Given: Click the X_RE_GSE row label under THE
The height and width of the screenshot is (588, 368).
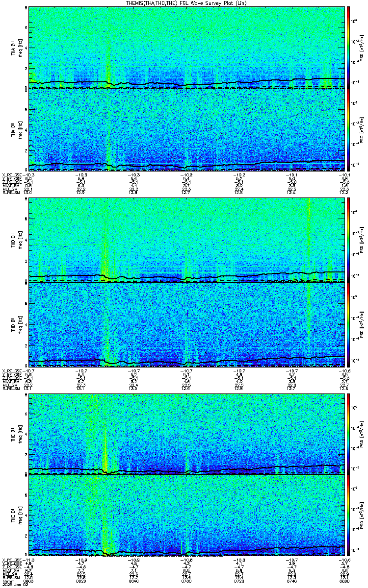Looking at the screenshot, I should tap(11, 560).
